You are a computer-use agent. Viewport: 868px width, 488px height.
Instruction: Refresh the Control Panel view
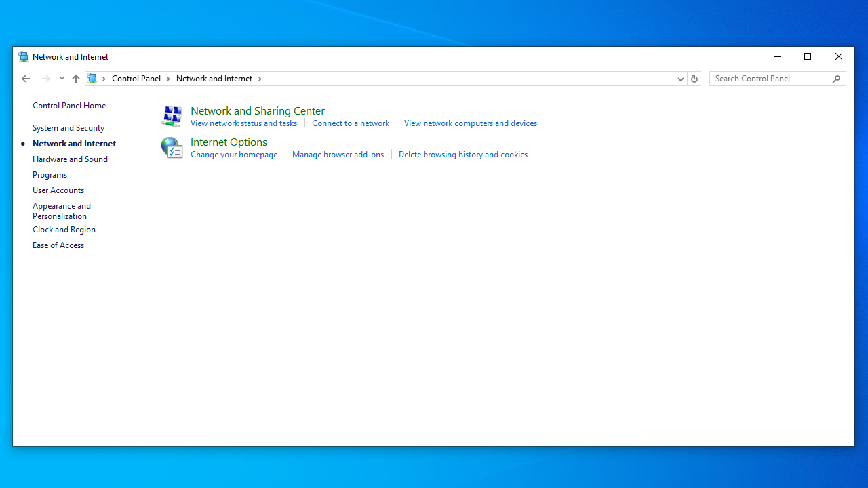[694, 79]
